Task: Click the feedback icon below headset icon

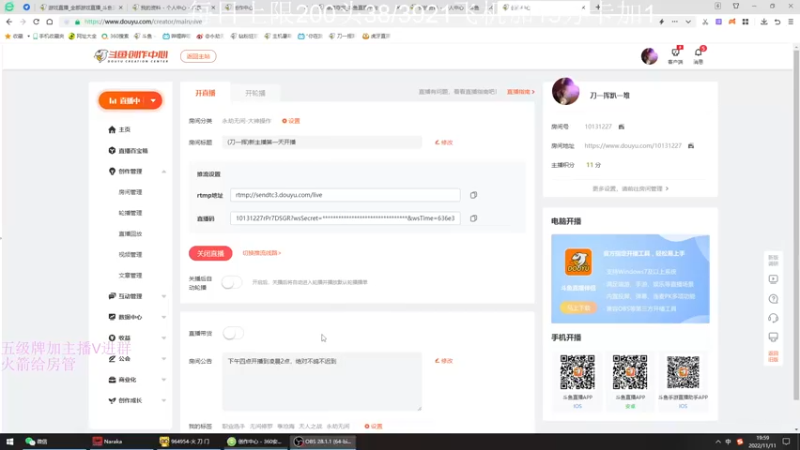Action: [x=773, y=337]
